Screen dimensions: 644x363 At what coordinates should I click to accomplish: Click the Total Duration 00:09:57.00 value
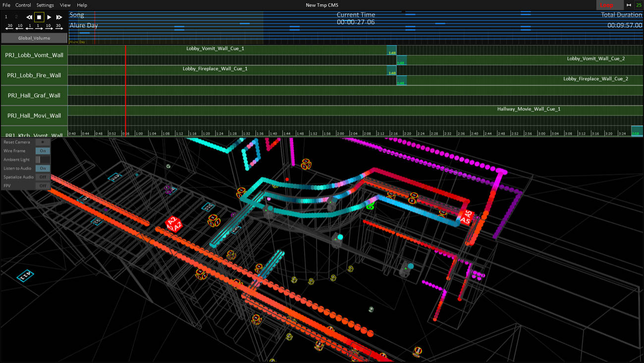click(x=625, y=25)
